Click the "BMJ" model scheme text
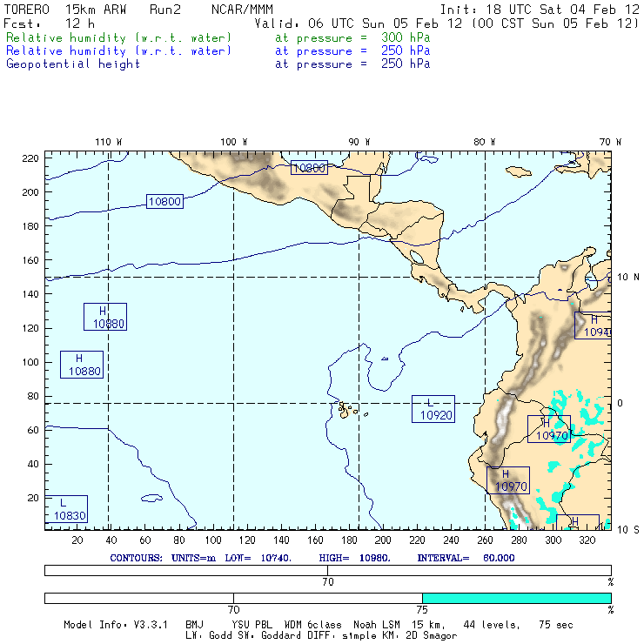Viewport: 644px width, 644px height. [x=194, y=625]
